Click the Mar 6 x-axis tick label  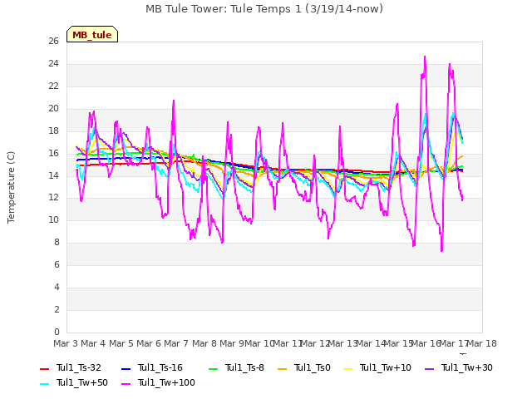149,343
